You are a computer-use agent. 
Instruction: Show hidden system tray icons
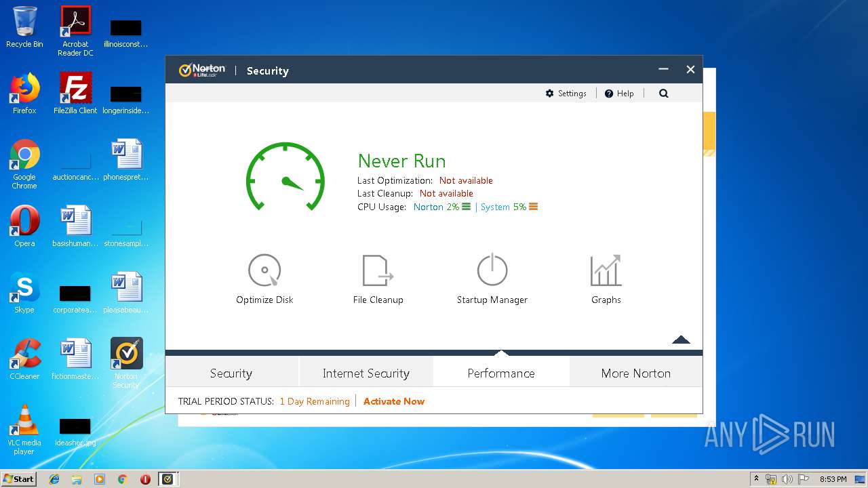point(757,479)
